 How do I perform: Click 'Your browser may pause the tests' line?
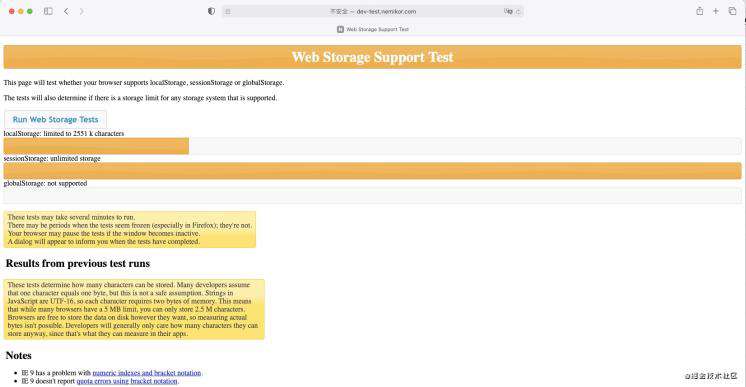tap(104, 233)
